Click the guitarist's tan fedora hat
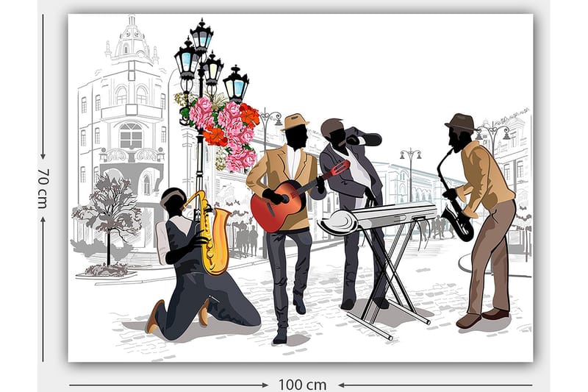This screenshot has height=392, width=588. coord(295,121)
